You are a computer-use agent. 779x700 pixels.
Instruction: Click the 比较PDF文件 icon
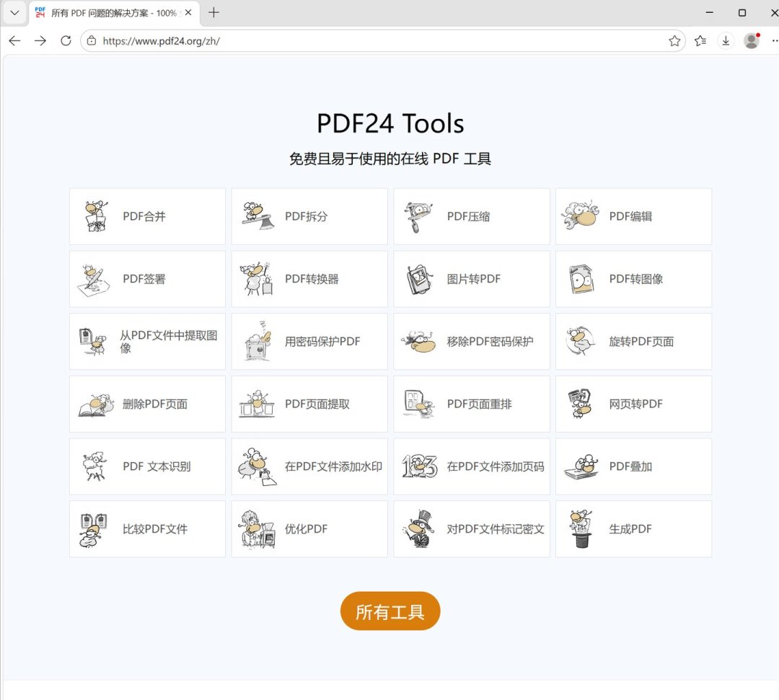93,530
